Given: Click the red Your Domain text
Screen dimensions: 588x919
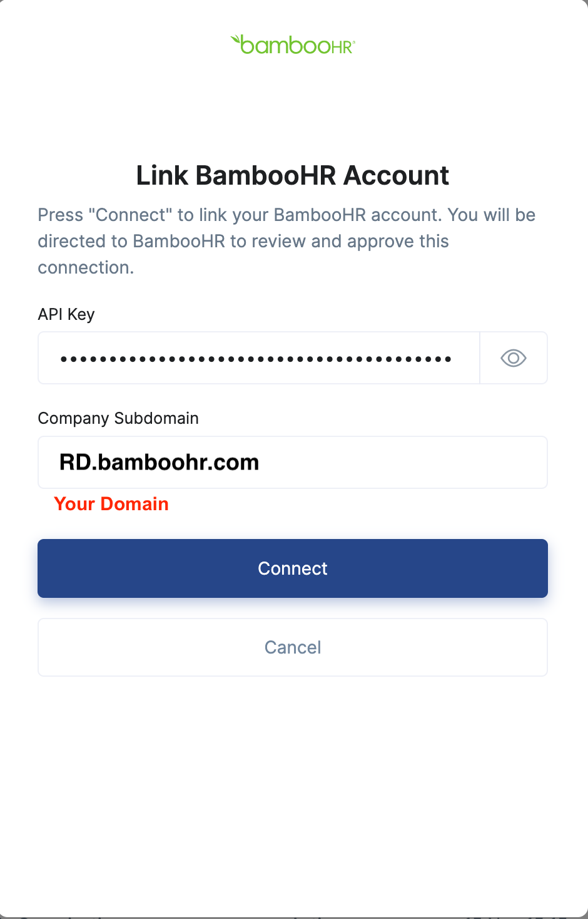Looking at the screenshot, I should (111, 504).
